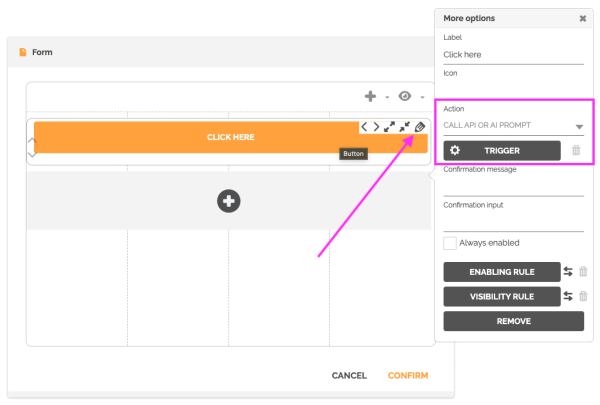The height and width of the screenshot is (405, 600).
Task: Click CONFIRM in the form dialog
Action: point(408,376)
